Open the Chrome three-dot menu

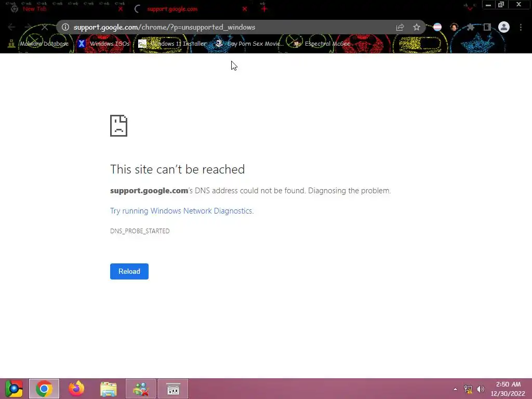(x=521, y=27)
